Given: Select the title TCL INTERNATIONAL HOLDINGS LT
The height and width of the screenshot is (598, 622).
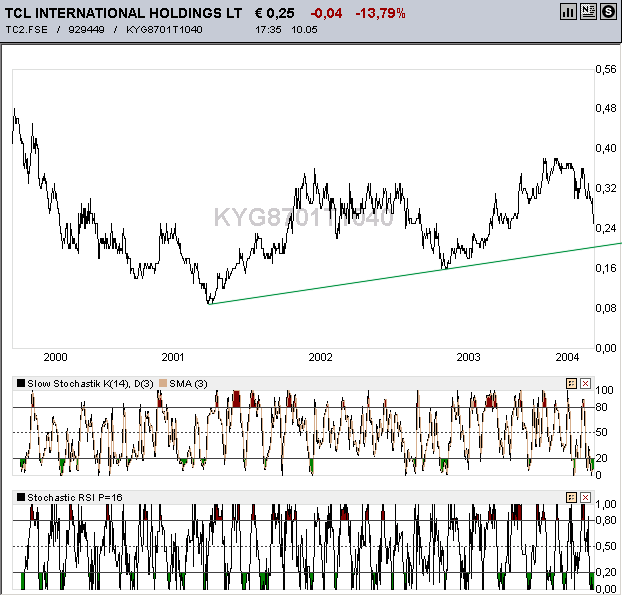Looking at the screenshot, I should point(123,13).
